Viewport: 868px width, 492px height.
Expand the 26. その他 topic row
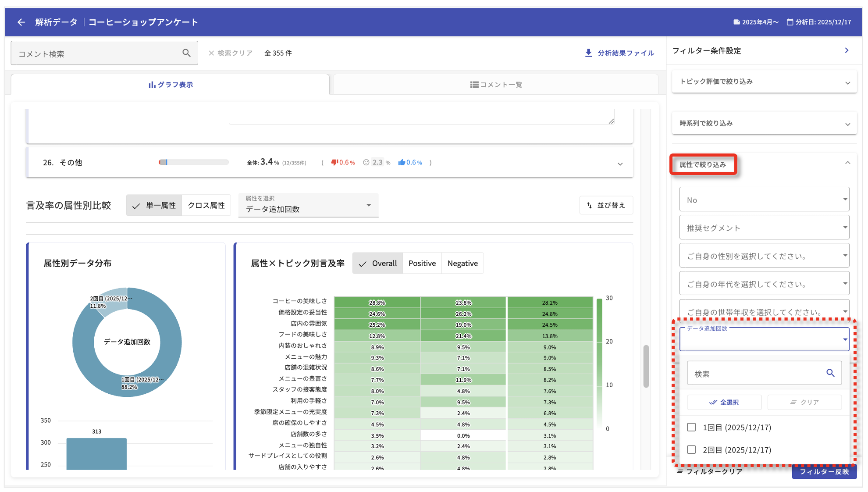tap(620, 164)
